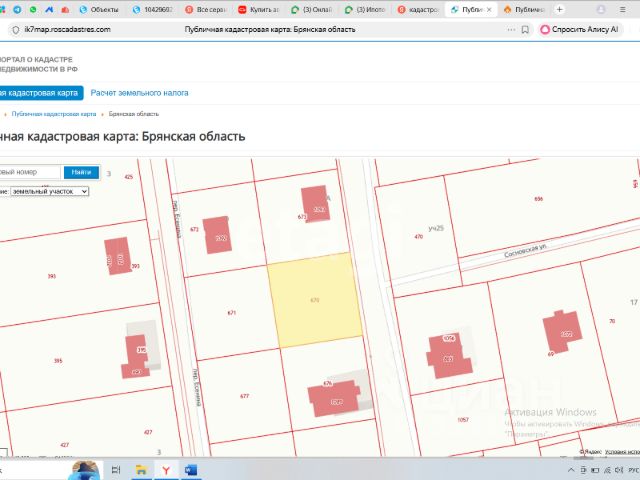Click parcel label 671 on the map

click(231, 313)
